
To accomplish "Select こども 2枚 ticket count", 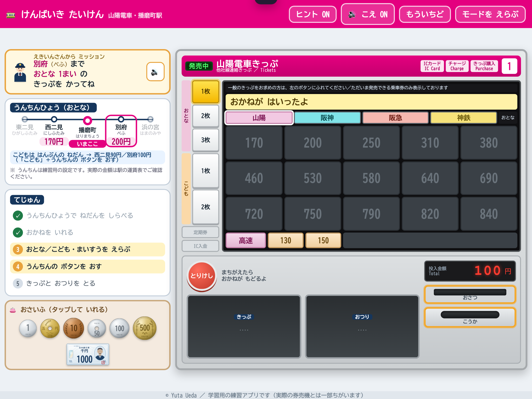I will [205, 207].
